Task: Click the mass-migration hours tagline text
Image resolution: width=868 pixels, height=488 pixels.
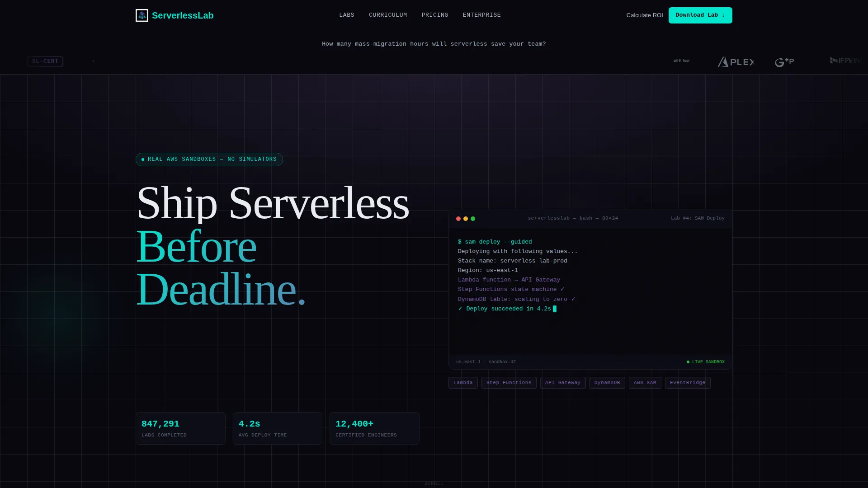Action: tap(434, 44)
